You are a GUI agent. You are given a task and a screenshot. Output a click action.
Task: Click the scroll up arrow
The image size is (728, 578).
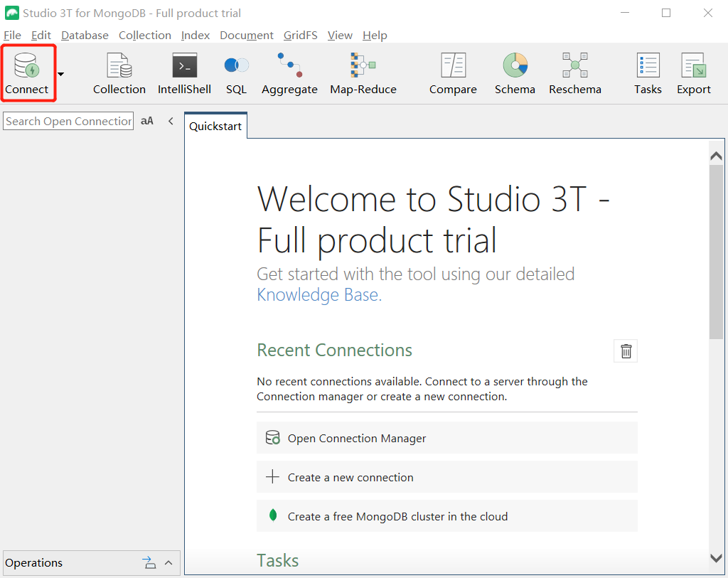pyautogui.click(x=716, y=156)
